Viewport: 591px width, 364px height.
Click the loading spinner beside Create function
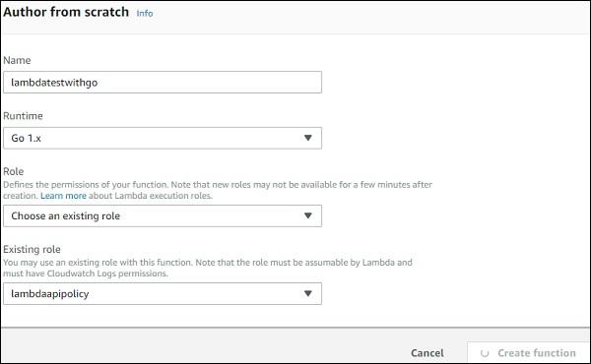485,353
